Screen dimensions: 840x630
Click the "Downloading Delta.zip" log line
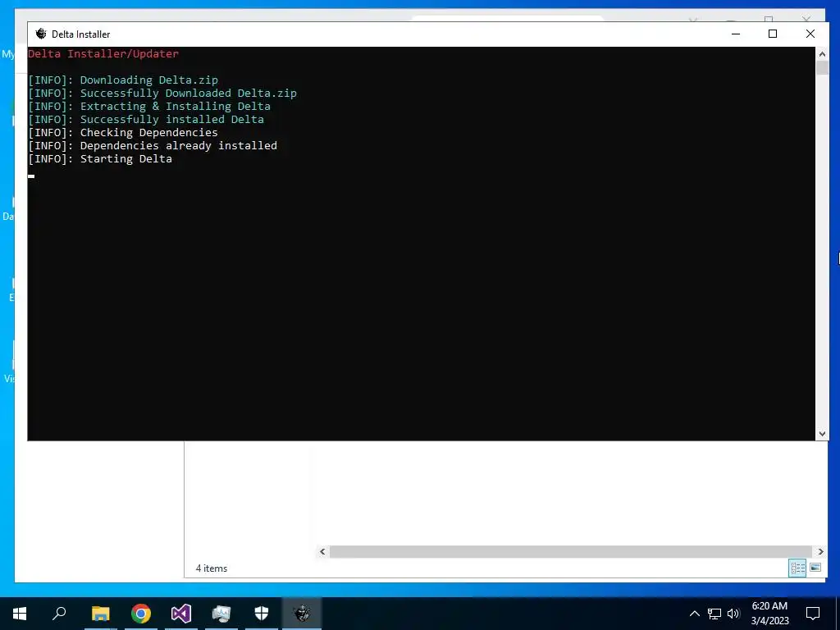(149, 80)
